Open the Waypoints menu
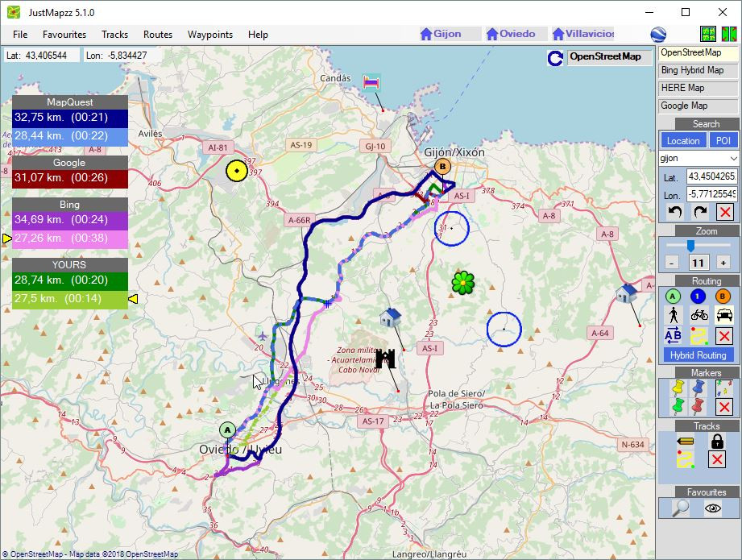The height and width of the screenshot is (560, 742). coord(210,35)
